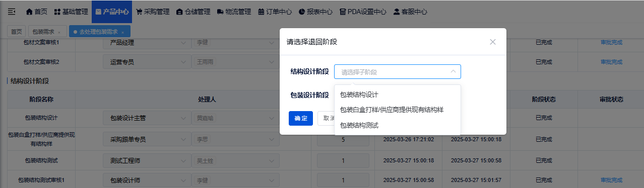The width and height of the screenshot is (644, 188).
Task: Open 李健 handler dropdown in 包材文案审核1 row
Action: point(235,43)
